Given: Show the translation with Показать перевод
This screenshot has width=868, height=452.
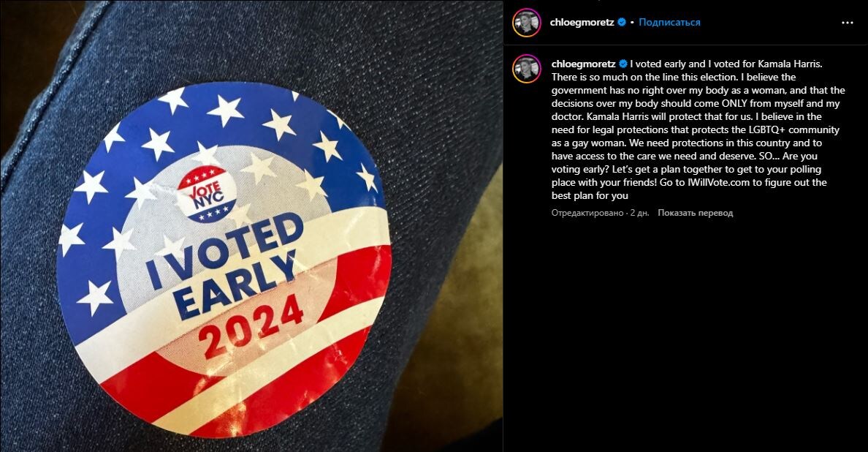Looking at the screenshot, I should pos(695,213).
